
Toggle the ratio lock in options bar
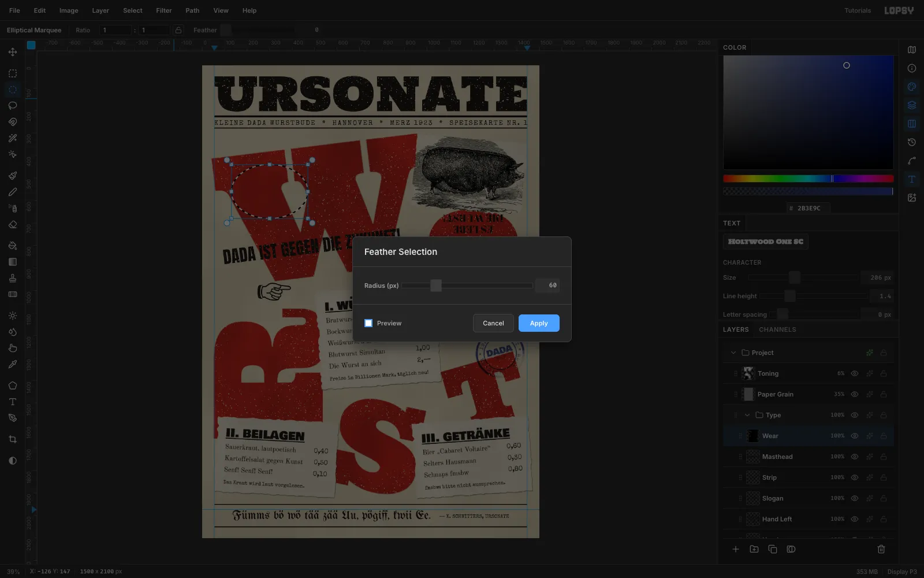click(x=178, y=30)
